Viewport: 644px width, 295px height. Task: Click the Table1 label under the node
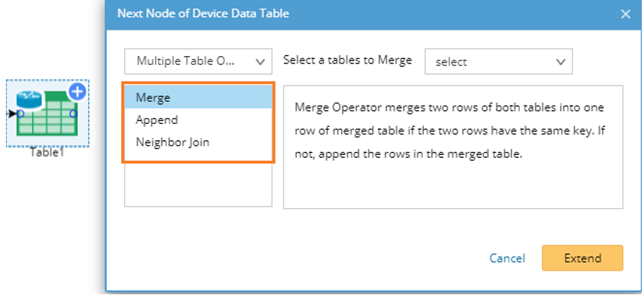click(x=48, y=153)
